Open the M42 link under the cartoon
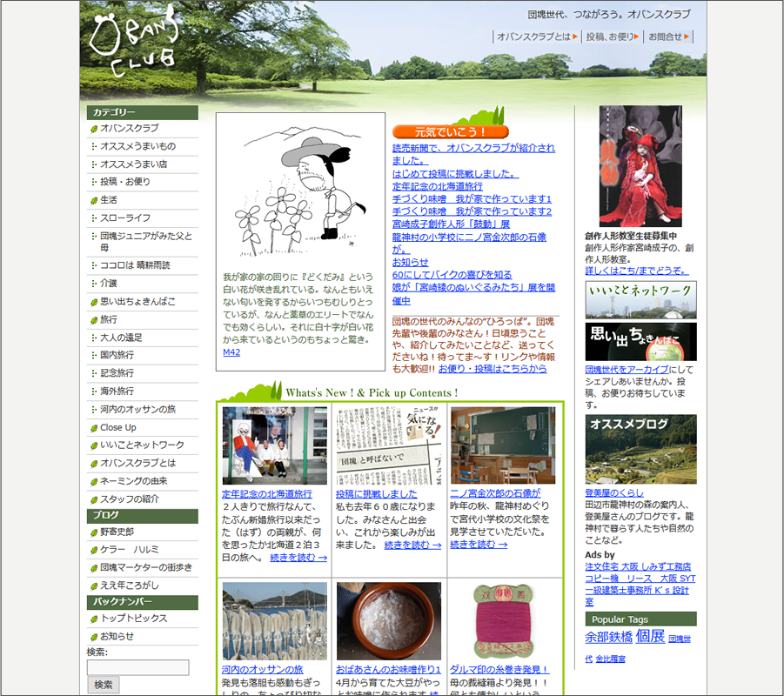The image size is (784, 696). [x=231, y=352]
